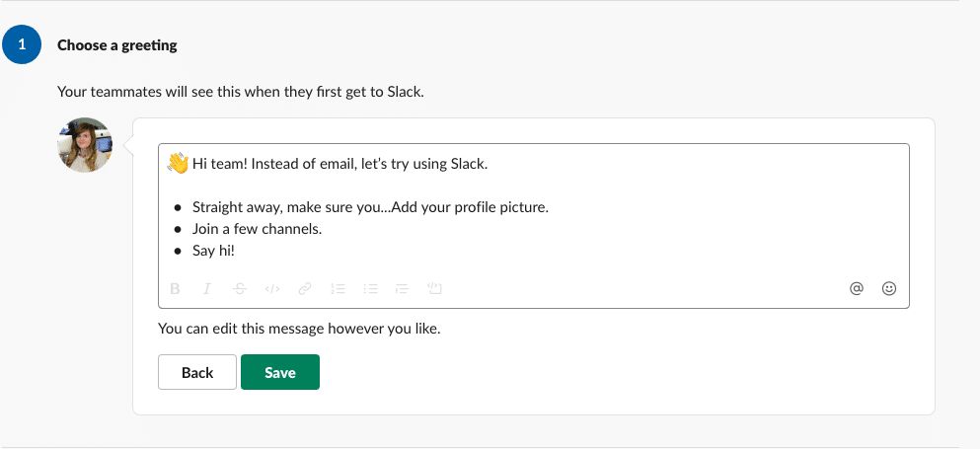
Task: Click the step 1 circle badge
Action: pyautogui.click(x=22, y=44)
